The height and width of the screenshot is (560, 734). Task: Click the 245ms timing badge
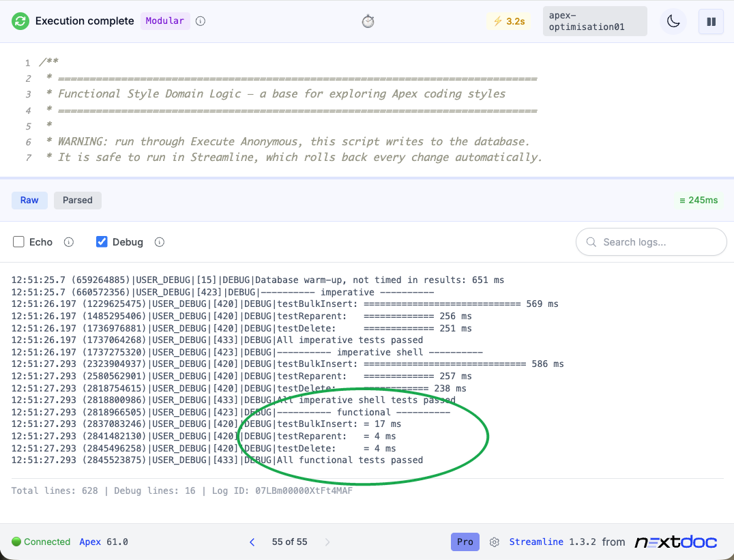click(x=699, y=201)
